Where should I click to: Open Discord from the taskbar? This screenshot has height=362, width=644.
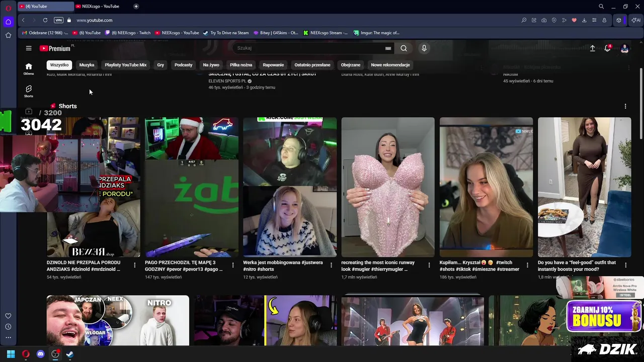coord(40,354)
